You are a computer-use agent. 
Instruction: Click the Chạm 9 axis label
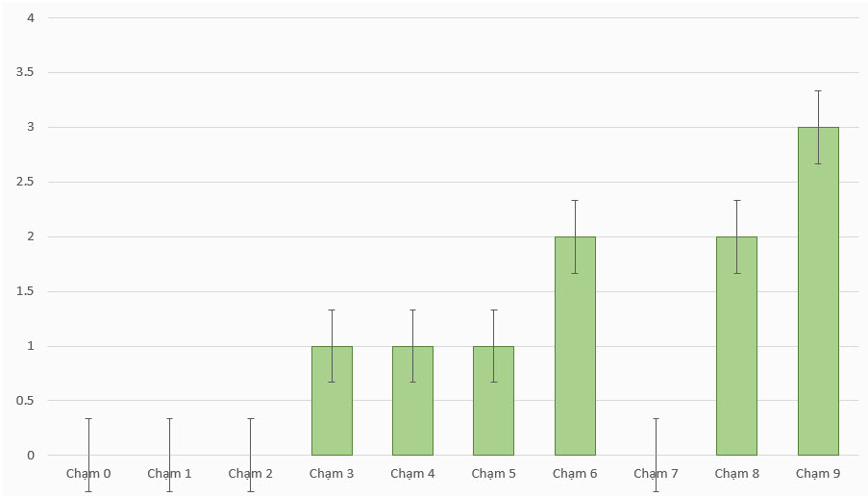tap(818, 473)
